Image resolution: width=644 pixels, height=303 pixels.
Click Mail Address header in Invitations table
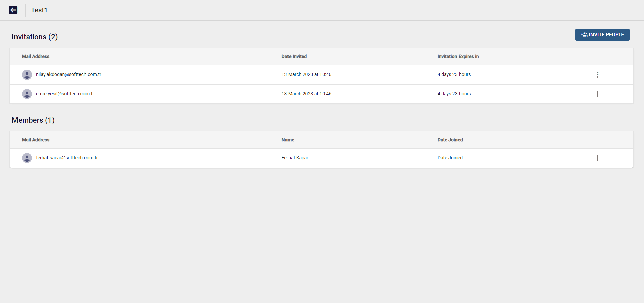[x=36, y=56]
